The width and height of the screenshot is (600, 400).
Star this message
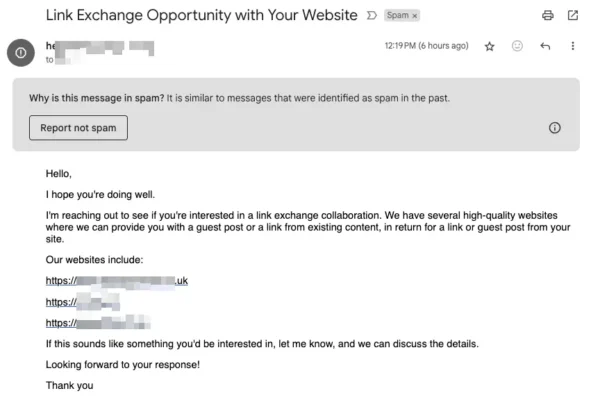point(489,47)
